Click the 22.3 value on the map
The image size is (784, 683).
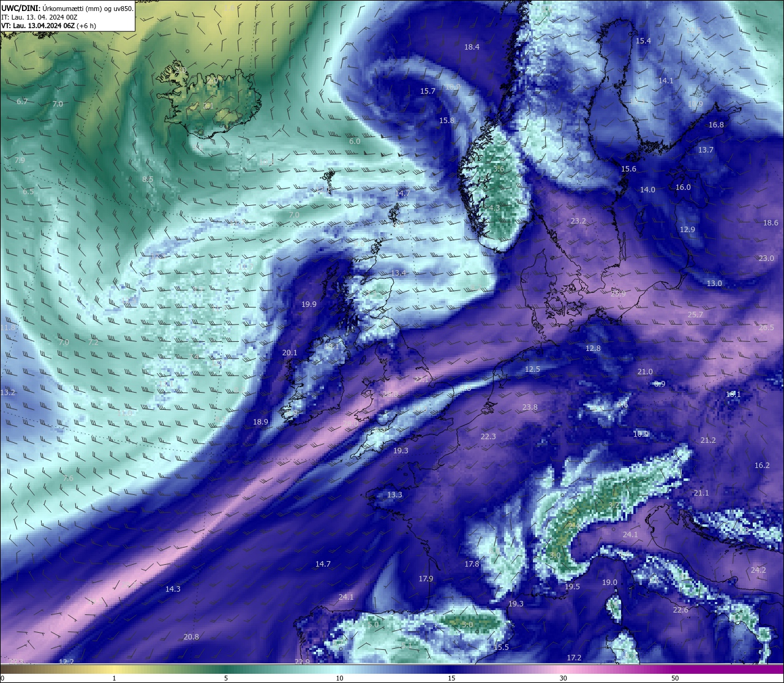click(x=488, y=437)
